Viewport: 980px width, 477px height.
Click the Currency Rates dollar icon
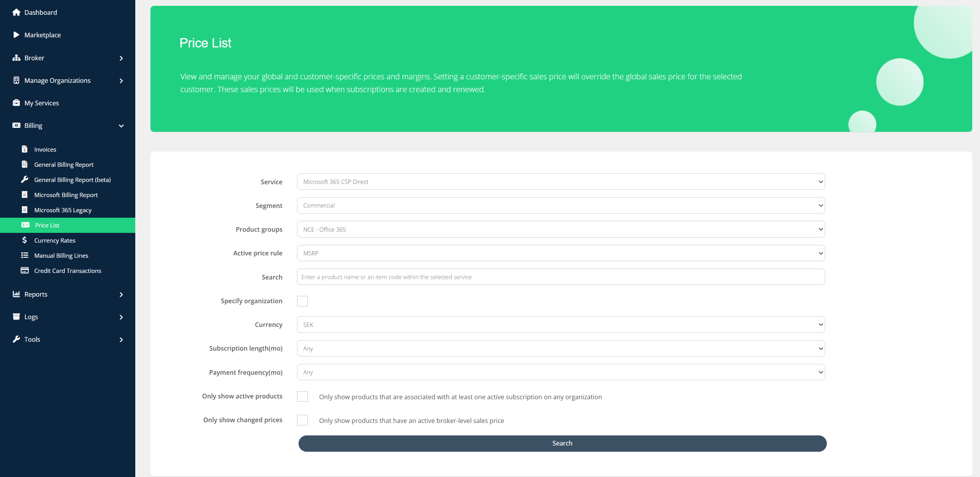[x=25, y=240]
